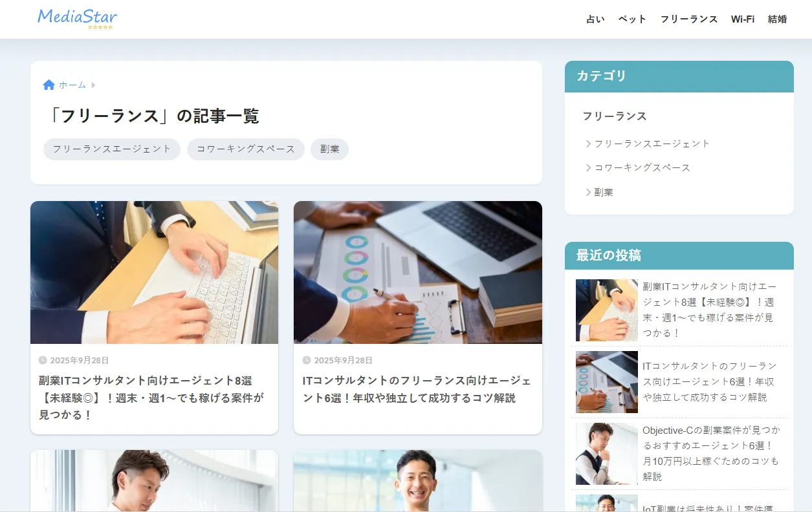Open the 占い menu item
Viewport: 812px width, 512px height.
pyautogui.click(x=595, y=19)
